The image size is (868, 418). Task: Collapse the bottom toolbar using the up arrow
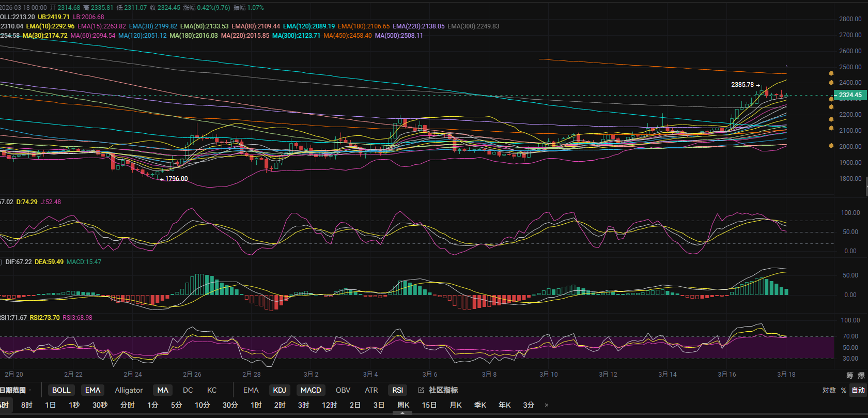tap(402, 413)
